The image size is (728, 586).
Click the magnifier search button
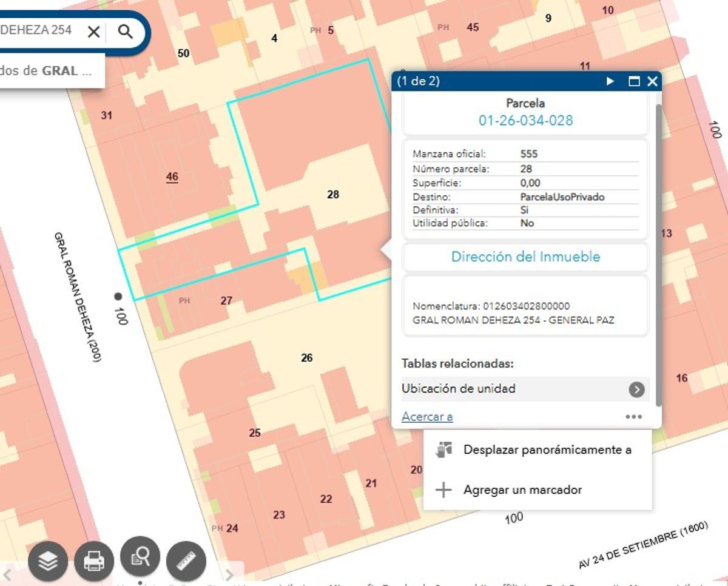pyautogui.click(x=126, y=32)
